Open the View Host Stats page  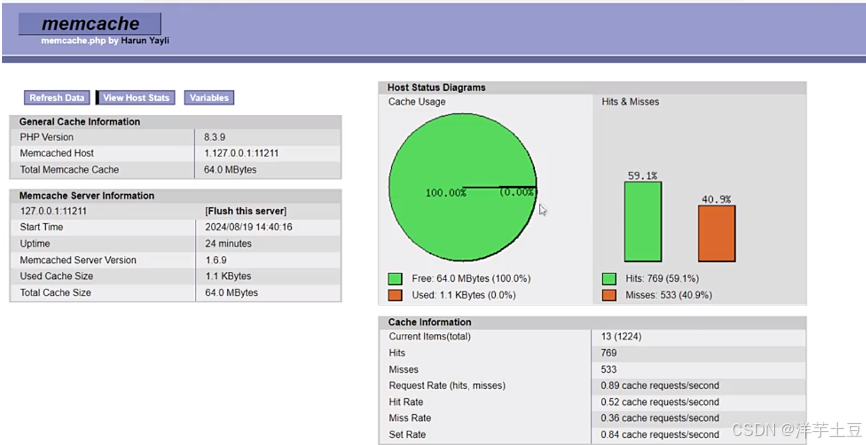coord(136,98)
